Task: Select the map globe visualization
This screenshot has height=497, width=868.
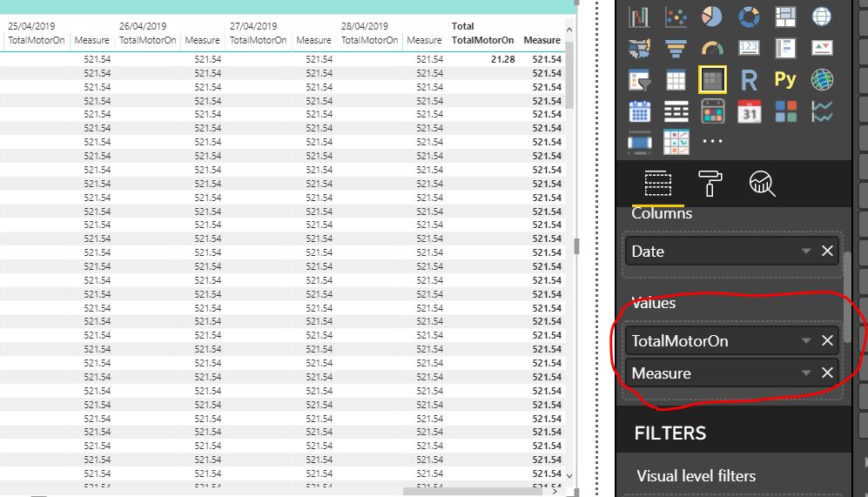Action: click(822, 17)
